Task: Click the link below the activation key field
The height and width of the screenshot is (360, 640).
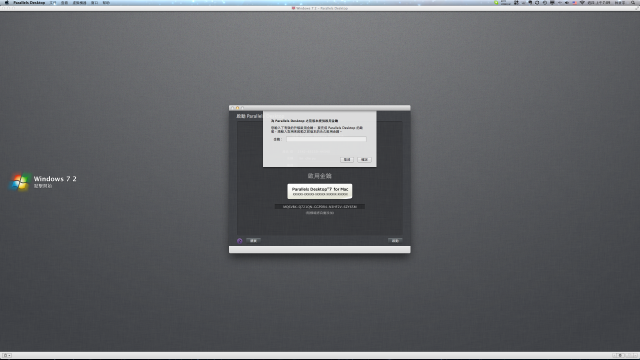Action: [320, 213]
